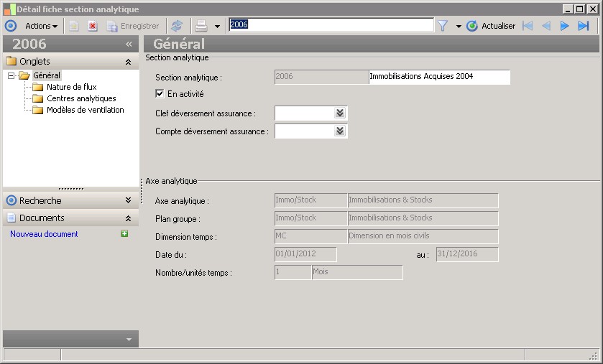Click the Actualiser button

point(491,26)
